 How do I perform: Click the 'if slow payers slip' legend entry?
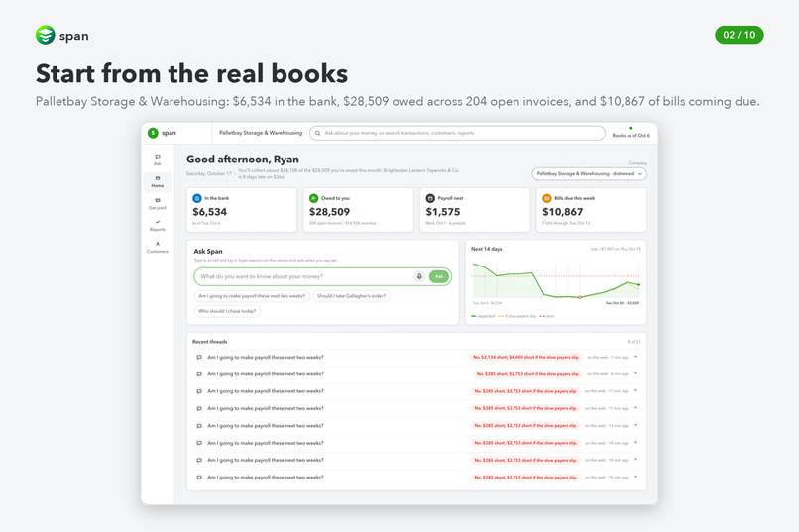[517, 316]
